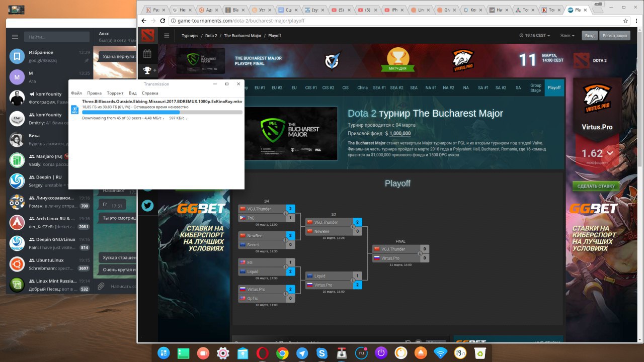Switch to the NA #2 tab
Image resolution: width=644 pixels, height=362 pixels.
448,87
